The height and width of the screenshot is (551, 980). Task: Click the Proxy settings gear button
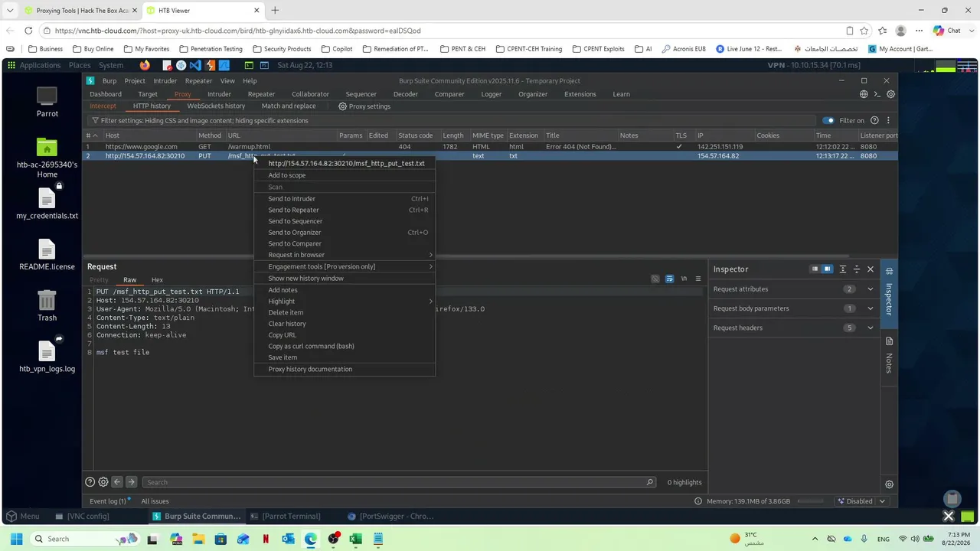(364, 106)
